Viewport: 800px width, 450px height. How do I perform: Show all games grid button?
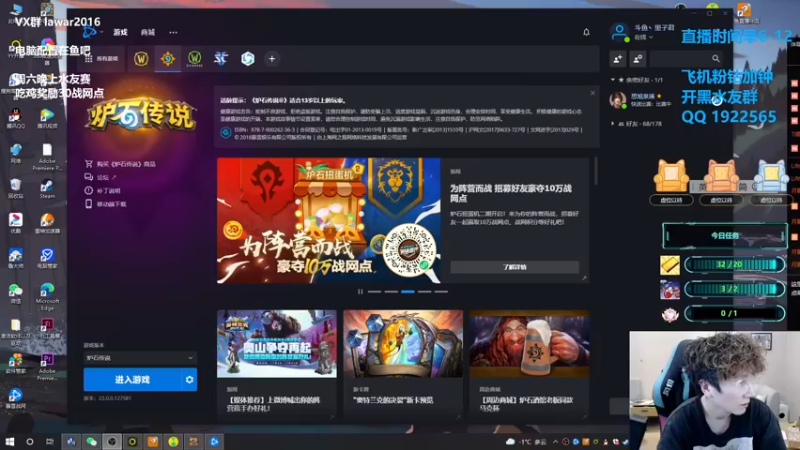pos(101,59)
